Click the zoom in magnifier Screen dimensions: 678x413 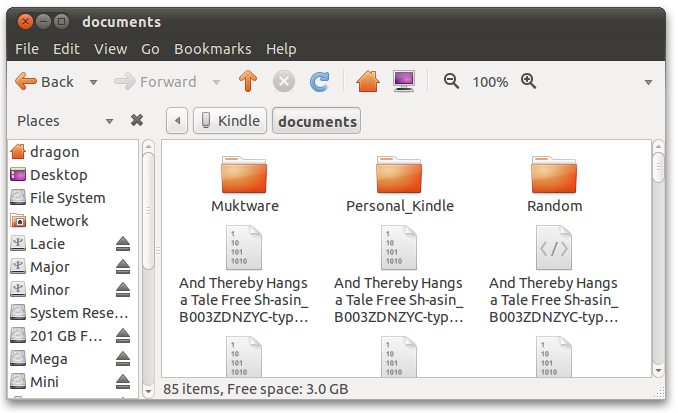tap(529, 82)
